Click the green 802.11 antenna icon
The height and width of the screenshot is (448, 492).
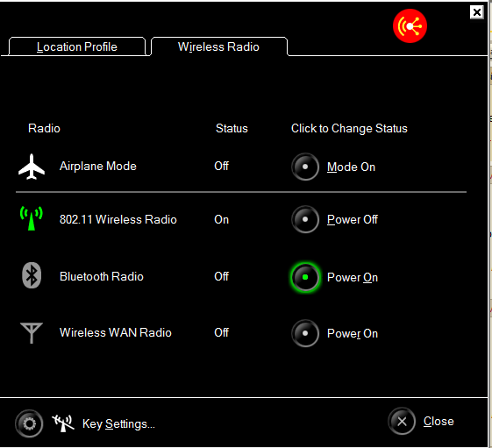(x=32, y=218)
